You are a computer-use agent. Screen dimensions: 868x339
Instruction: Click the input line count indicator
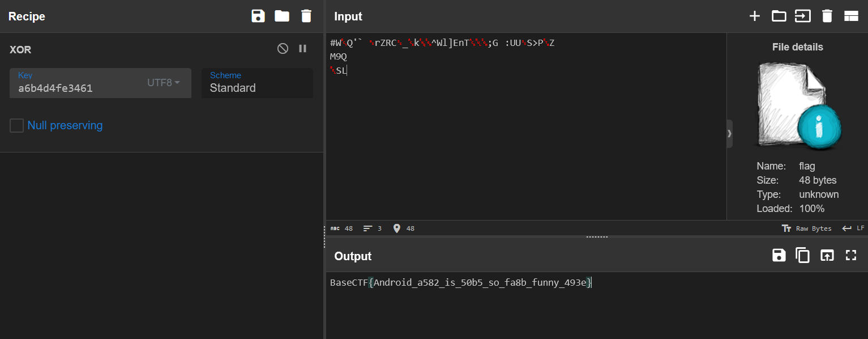(373, 228)
